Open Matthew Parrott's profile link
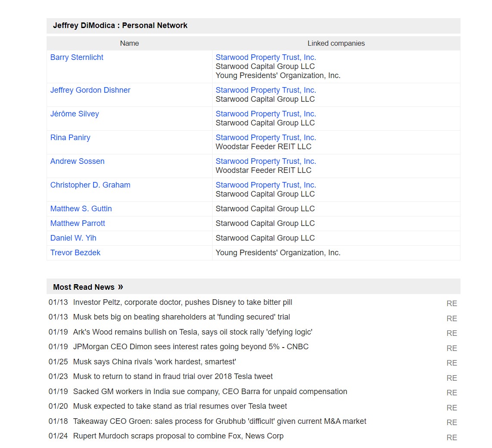Viewport: 492px width, 448px height. 78,223
